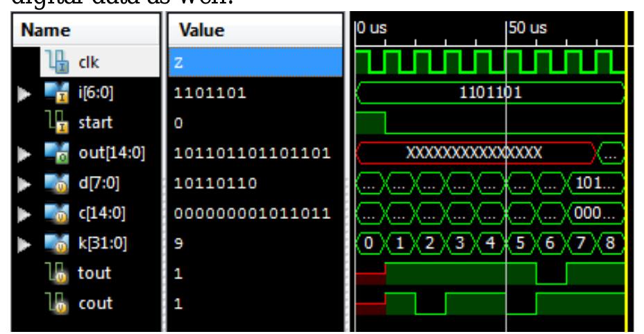Click value 10110110 of d[7:0]
Viewport: 644px width, 334px height.
[x=215, y=183]
